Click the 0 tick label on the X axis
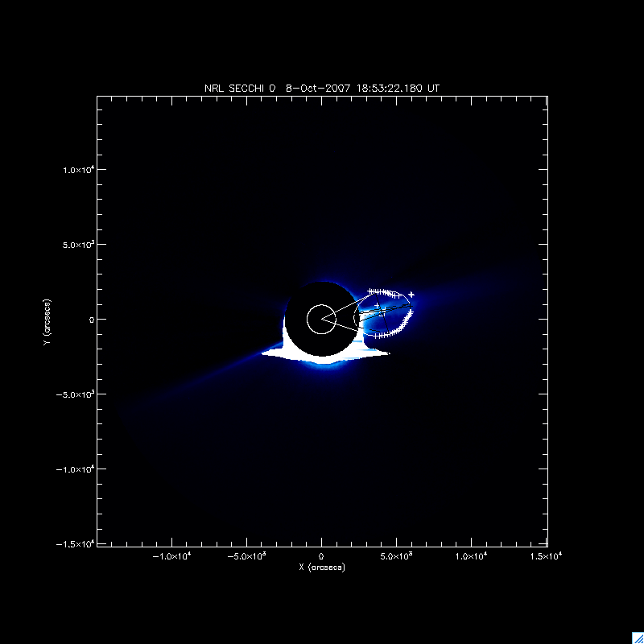This screenshot has height=644, width=644. 321,556
